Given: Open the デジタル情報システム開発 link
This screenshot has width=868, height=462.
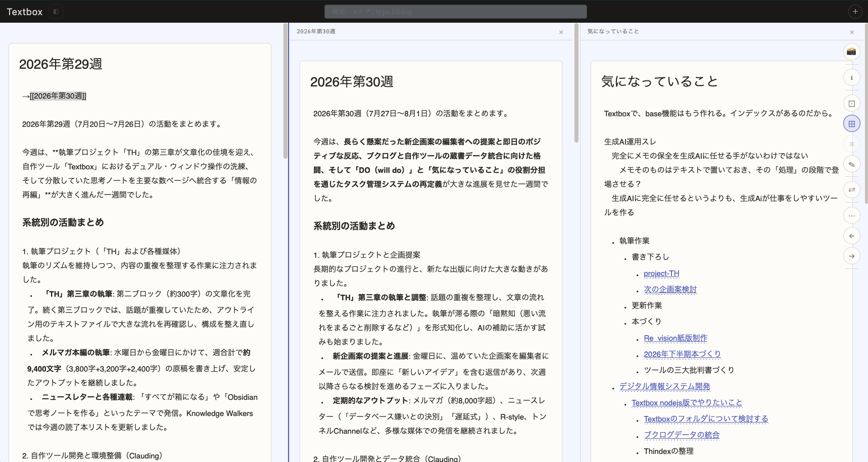Looking at the screenshot, I should pos(664,387).
